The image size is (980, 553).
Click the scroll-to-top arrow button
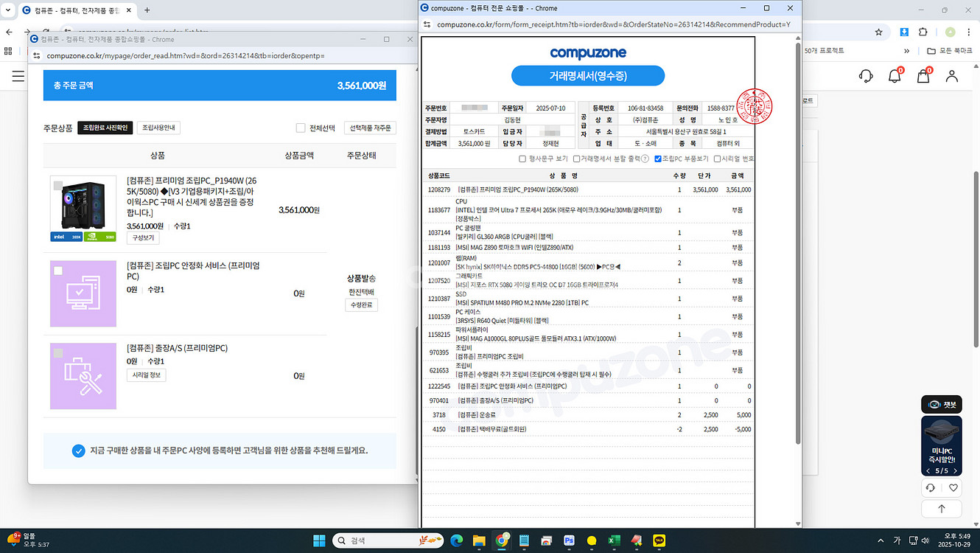[x=941, y=509]
